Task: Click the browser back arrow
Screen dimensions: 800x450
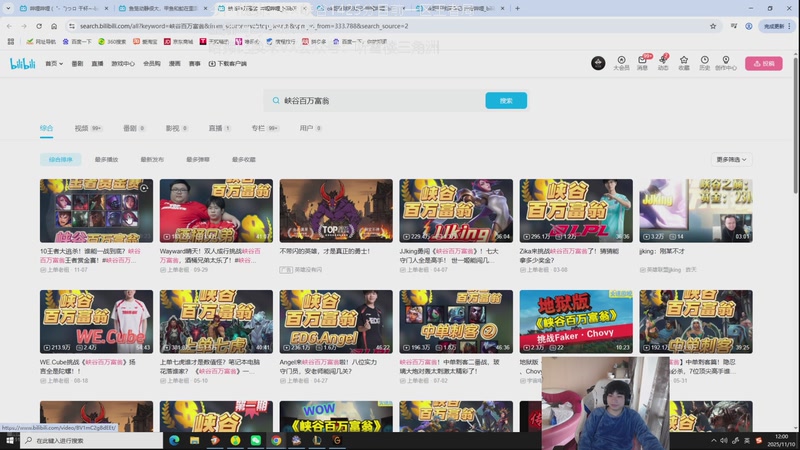Action: pos(9,26)
